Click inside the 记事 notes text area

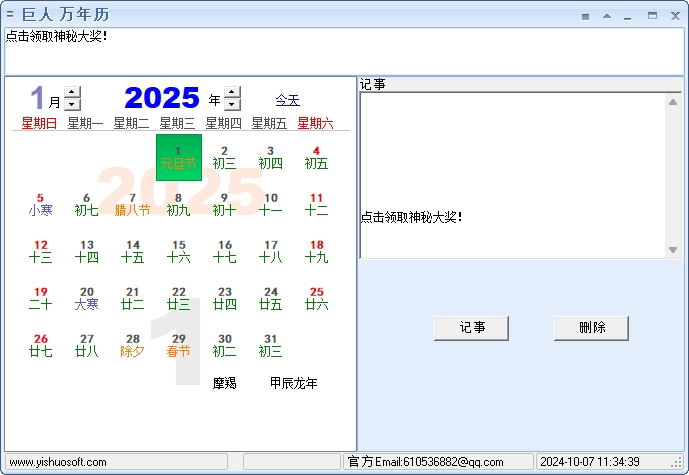(513, 176)
